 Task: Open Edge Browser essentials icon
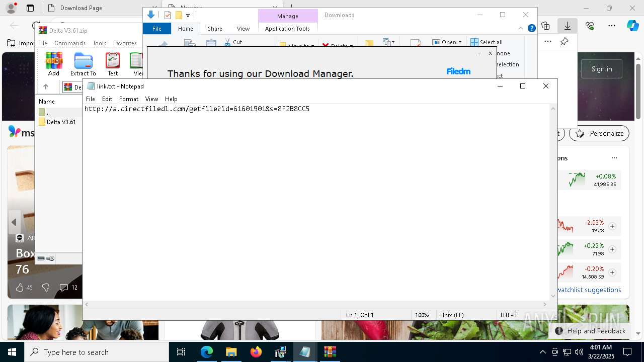point(590,26)
